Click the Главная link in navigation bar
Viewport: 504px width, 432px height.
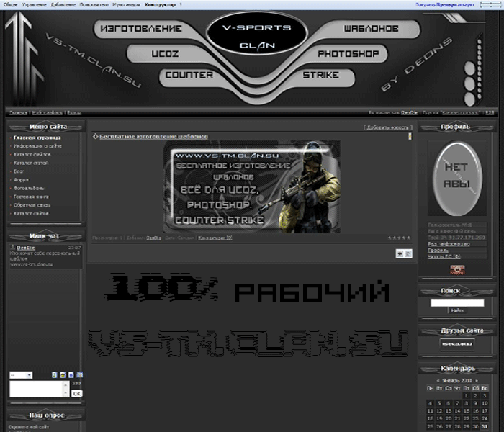18,112
